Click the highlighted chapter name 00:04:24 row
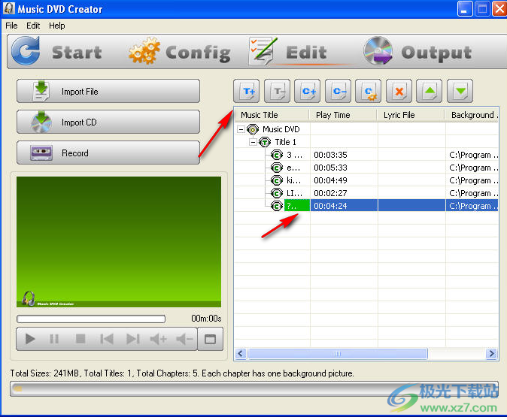 297,205
